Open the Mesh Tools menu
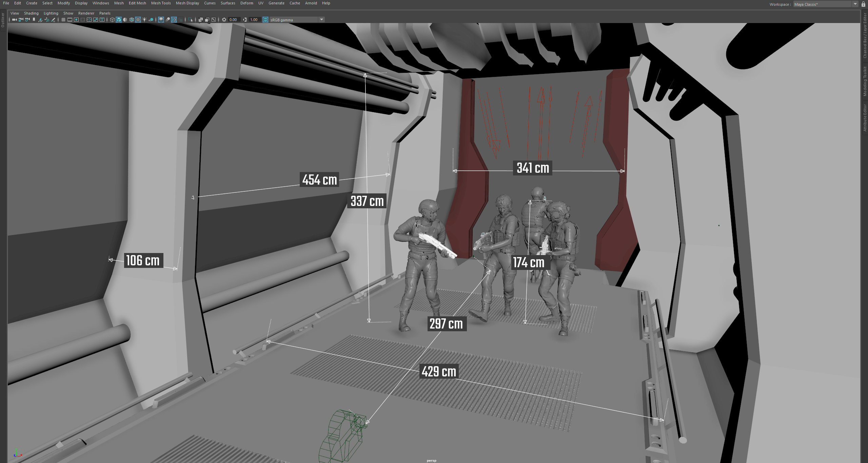Viewport: 868px width, 463px height. pyautogui.click(x=161, y=3)
